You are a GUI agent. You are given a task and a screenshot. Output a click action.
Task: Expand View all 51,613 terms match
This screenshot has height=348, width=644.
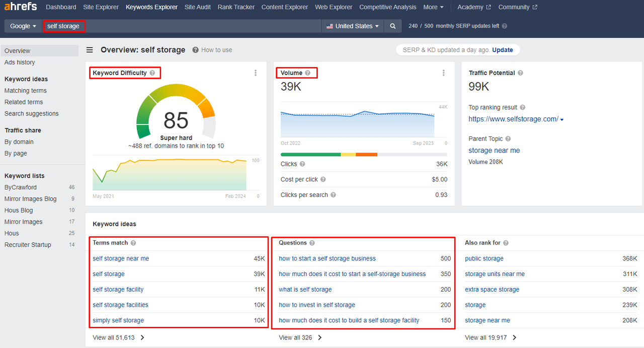coord(119,337)
